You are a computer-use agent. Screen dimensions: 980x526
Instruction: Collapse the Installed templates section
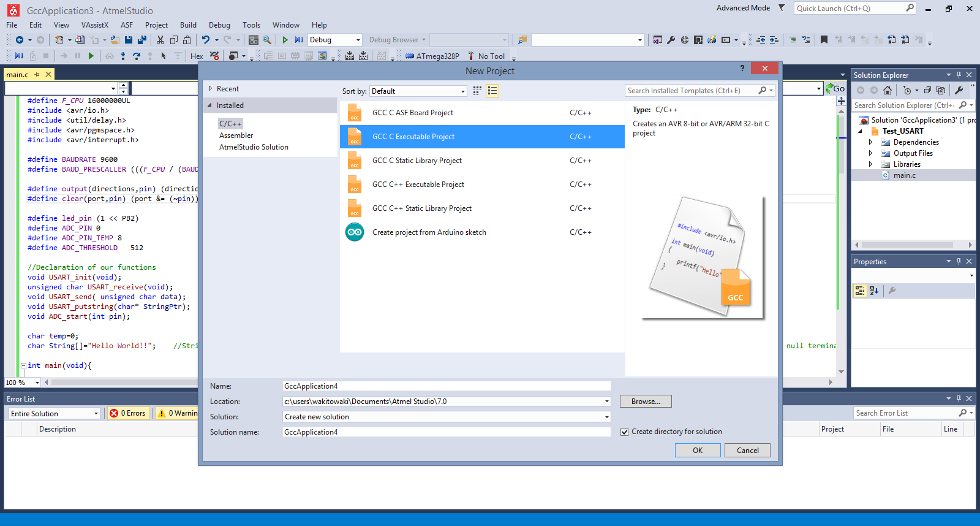pyautogui.click(x=210, y=105)
